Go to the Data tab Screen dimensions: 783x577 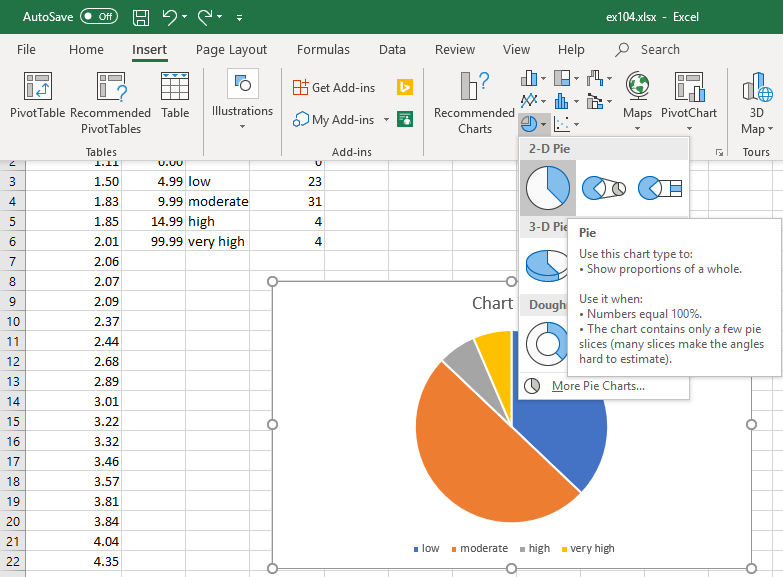(x=392, y=49)
